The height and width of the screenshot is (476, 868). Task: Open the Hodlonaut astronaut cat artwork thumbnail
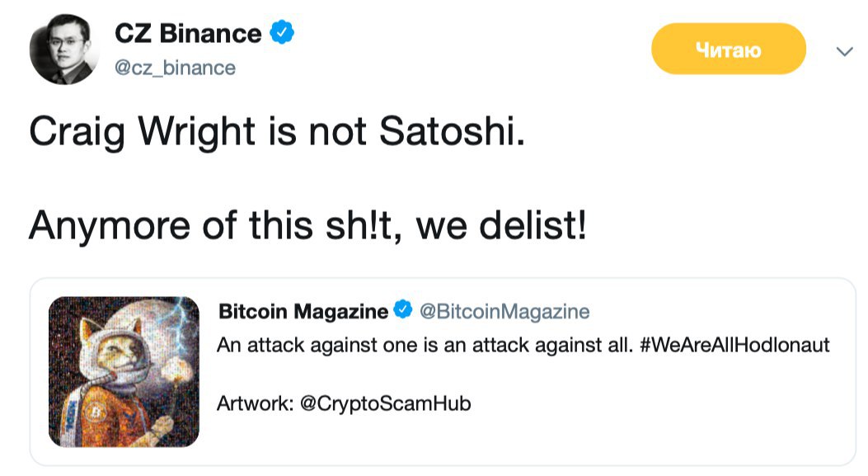click(x=124, y=371)
